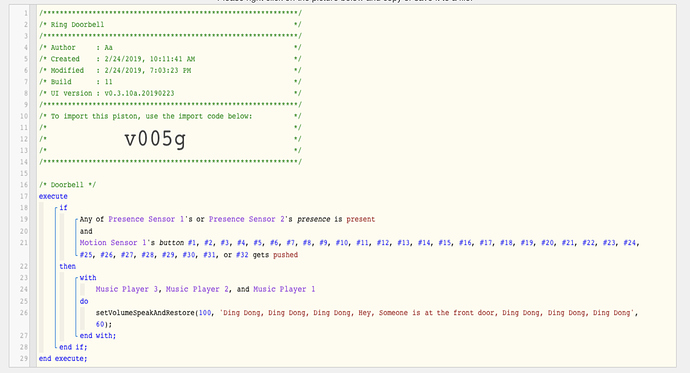Image resolution: width=690 pixels, height=373 pixels.
Task: Select Music Player 1 device
Action: (284, 289)
